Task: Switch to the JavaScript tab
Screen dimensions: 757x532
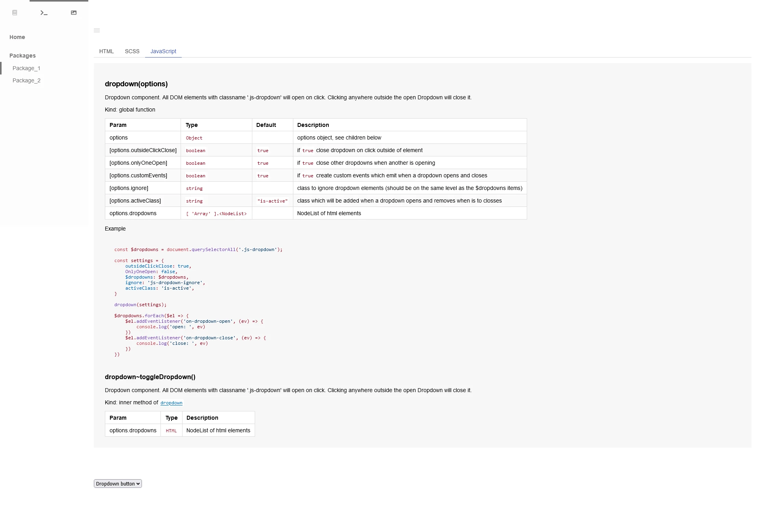Action: click(x=163, y=51)
